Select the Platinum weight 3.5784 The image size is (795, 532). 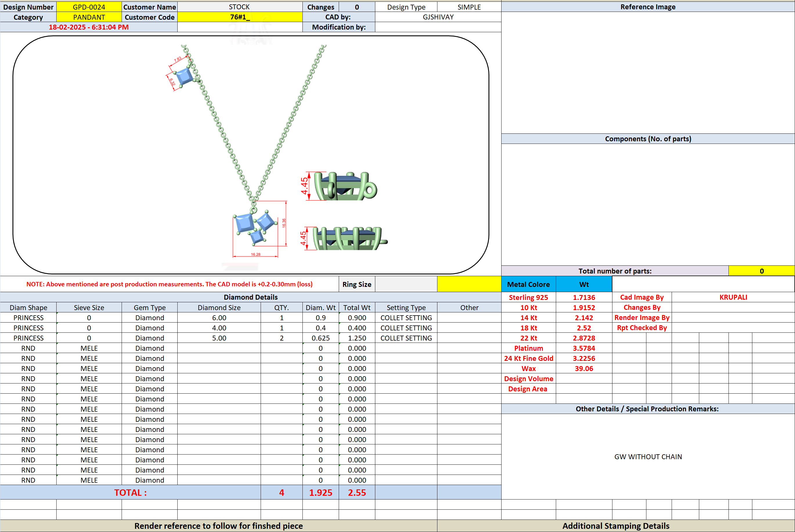tap(584, 348)
